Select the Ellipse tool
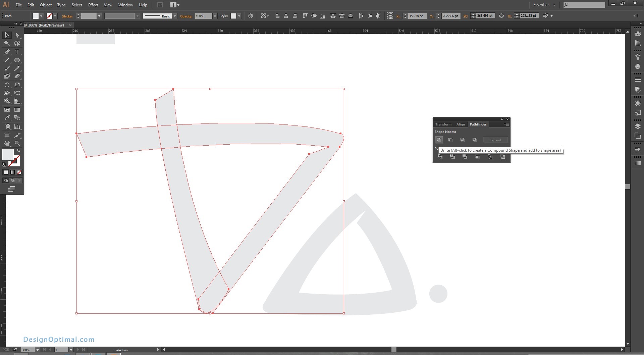Viewport: 644px width, 355px height. pyautogui.click(x=17, y=60)
